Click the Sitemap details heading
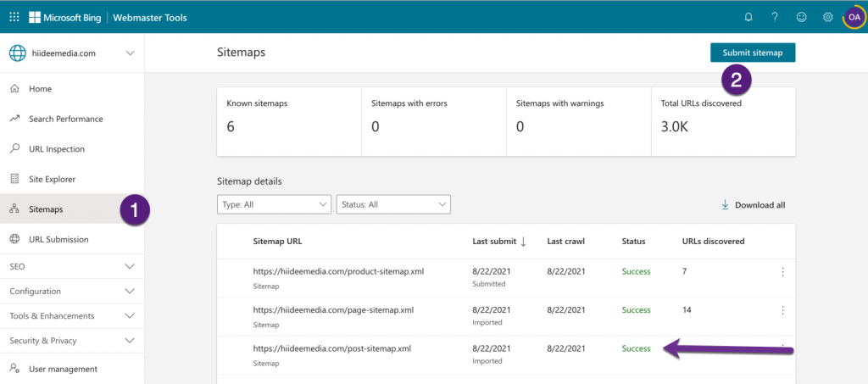Image resolution: width=868 pixels, height=384 pixels. click(249, 181)
